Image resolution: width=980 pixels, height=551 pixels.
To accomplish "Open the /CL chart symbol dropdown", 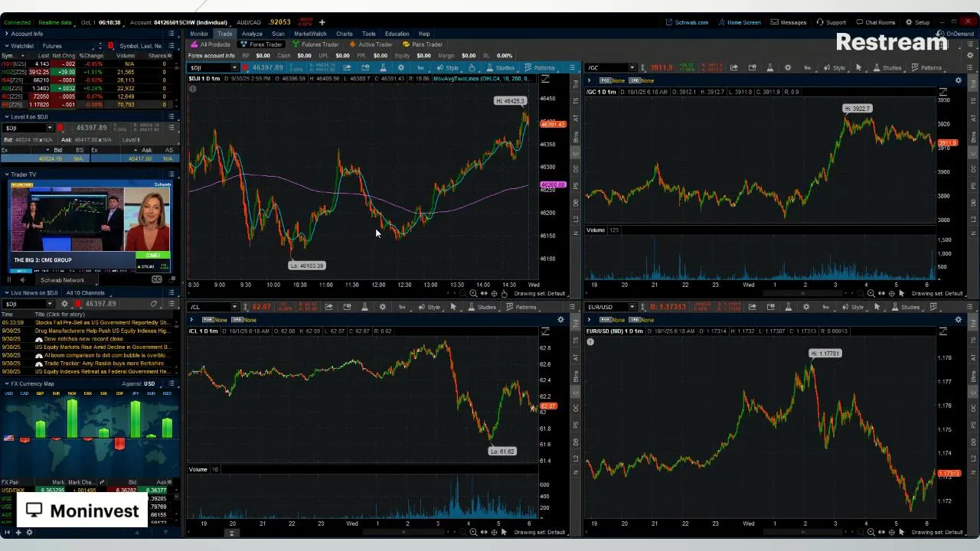I will pos(235,307).
